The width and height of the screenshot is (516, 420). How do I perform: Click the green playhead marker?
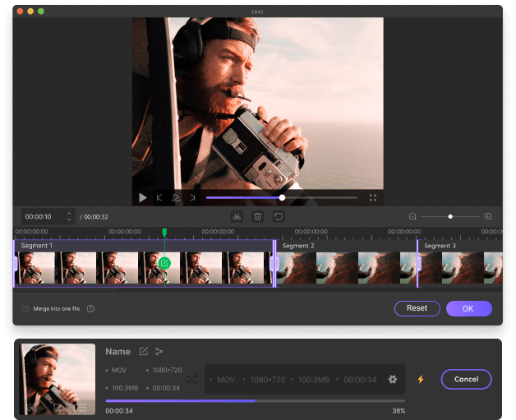[x=164, y=233]
